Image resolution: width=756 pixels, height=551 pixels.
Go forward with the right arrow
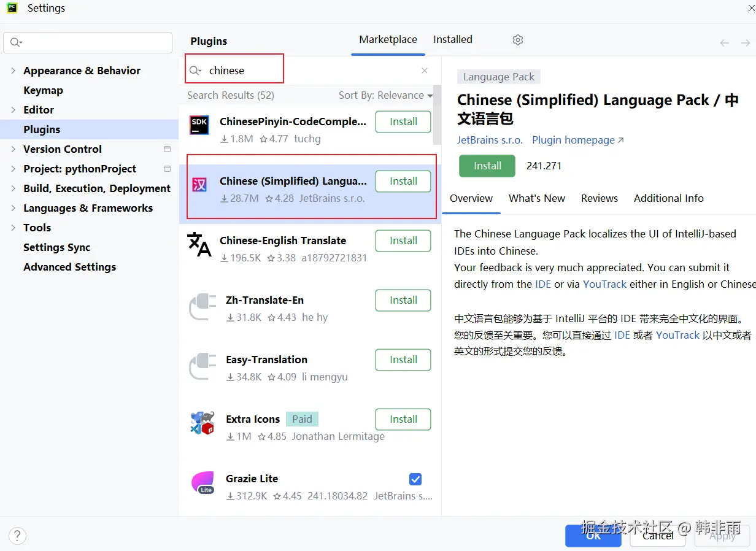click(x=746, y=42)
